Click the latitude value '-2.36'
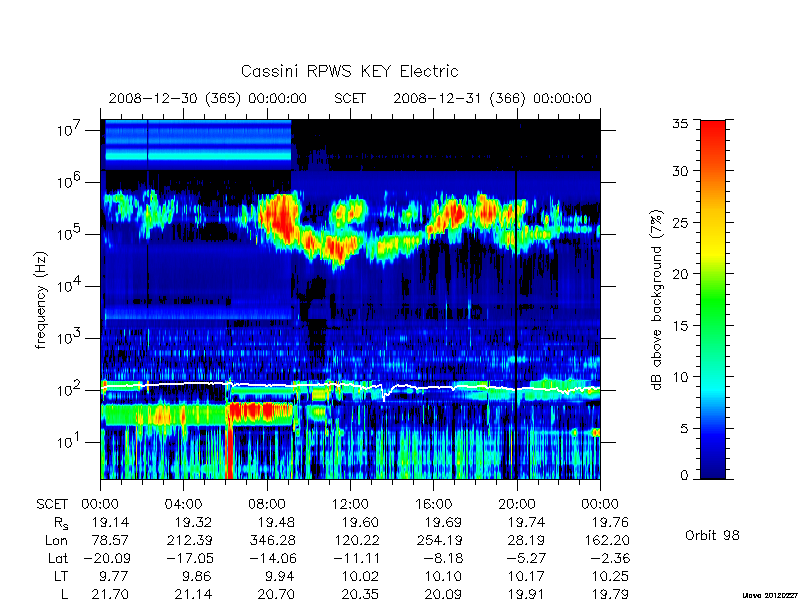The image size is (800, 600). coord(610,558)
